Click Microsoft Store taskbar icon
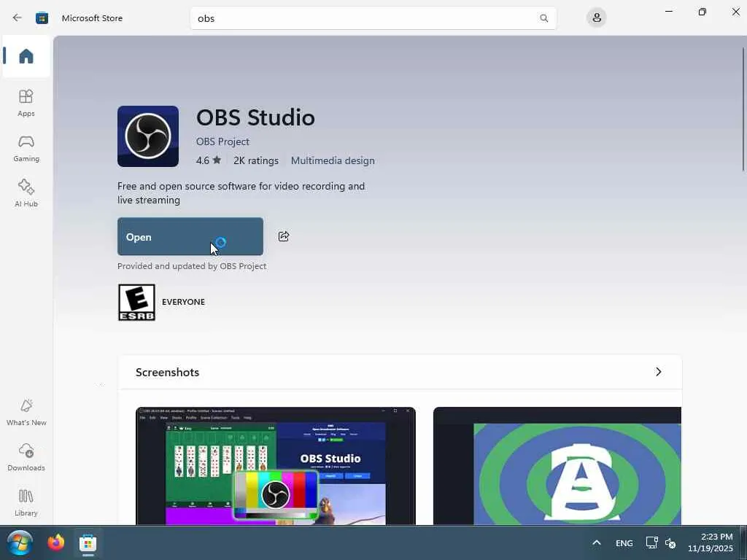 tap(88, 542)
